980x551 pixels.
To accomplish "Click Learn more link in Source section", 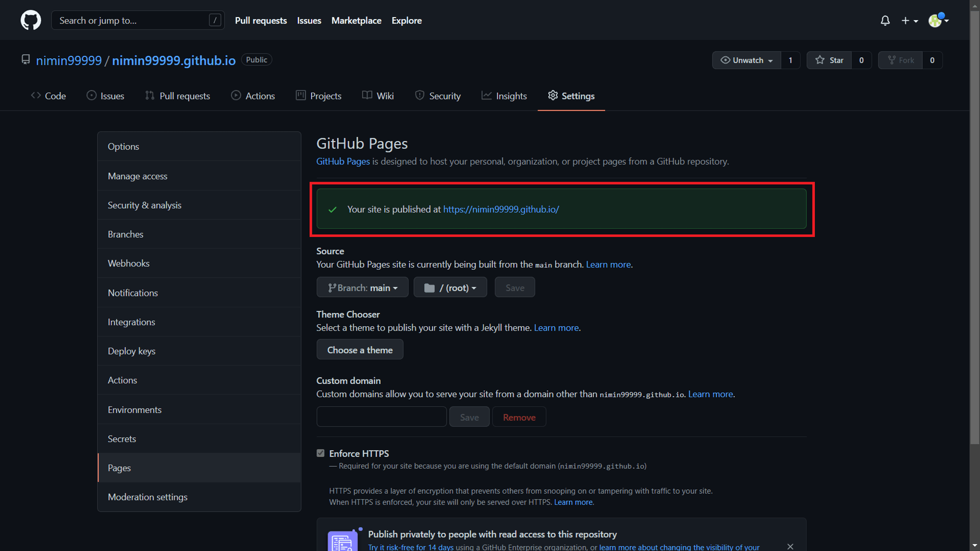I will pos(608,264).
